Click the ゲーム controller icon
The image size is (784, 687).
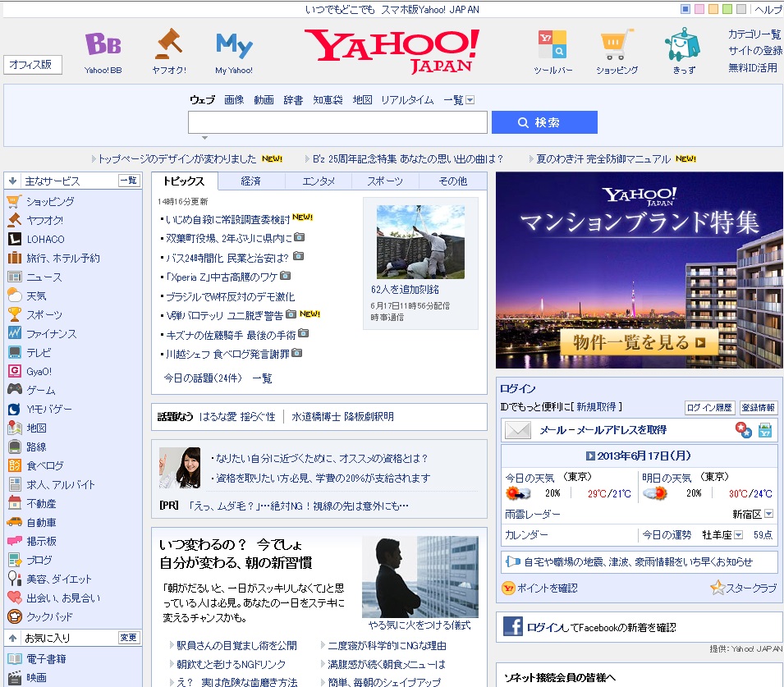click(x=15, y=390)
